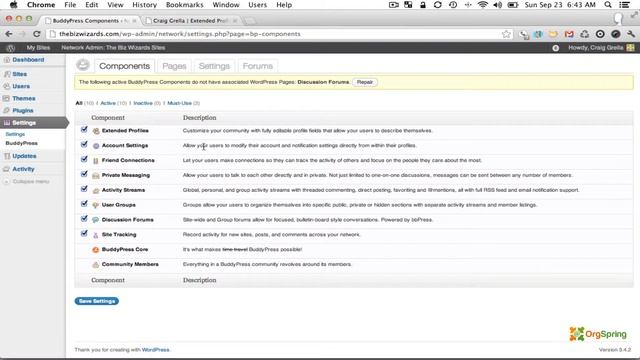Screen dimensions: 640x360
Task: Open My Sites dropdown in admin bar
Action: click(38, 48)
